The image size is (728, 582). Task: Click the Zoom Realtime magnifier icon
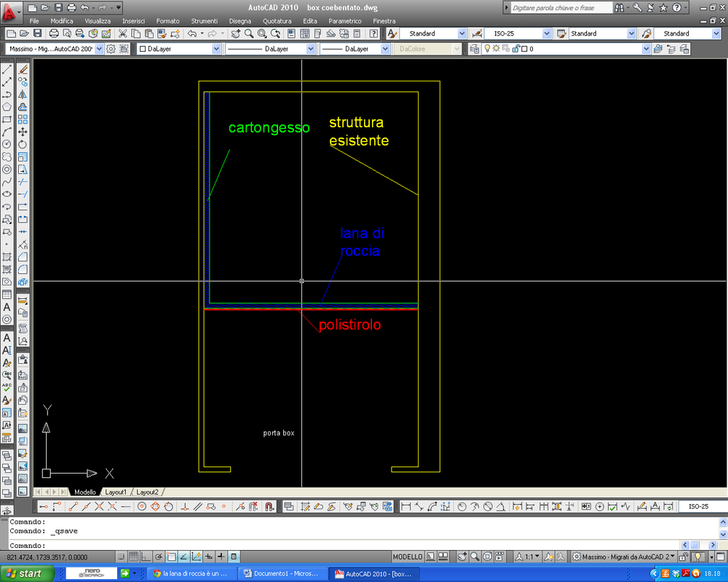(249, 33)
